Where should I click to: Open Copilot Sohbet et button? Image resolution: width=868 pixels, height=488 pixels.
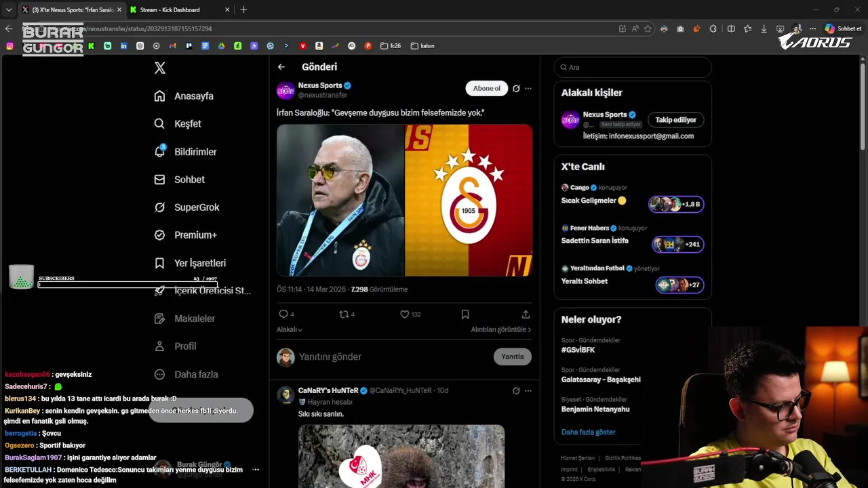[x=843, y=28]
